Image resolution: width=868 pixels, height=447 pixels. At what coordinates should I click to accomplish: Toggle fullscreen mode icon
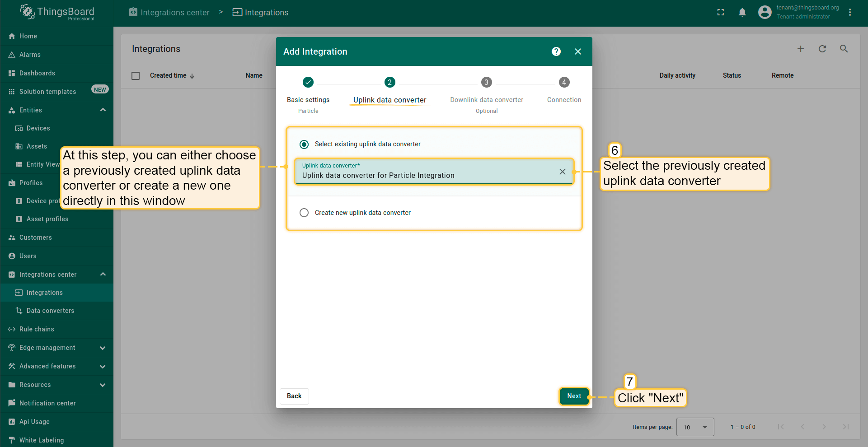[x=721, y=13]
